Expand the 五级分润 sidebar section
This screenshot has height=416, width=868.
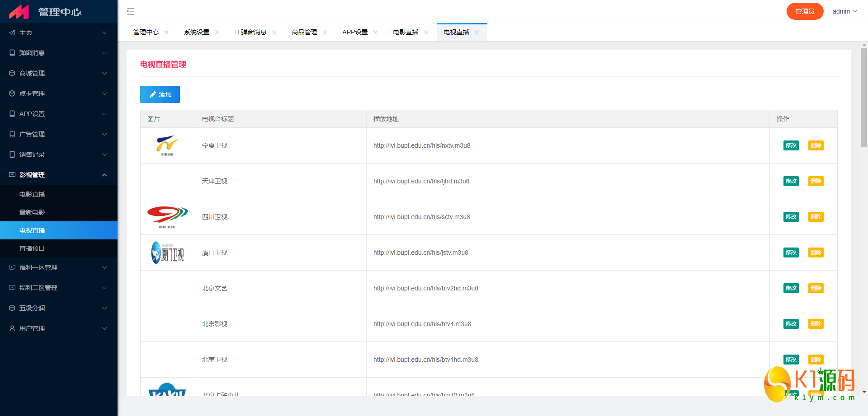59,308
